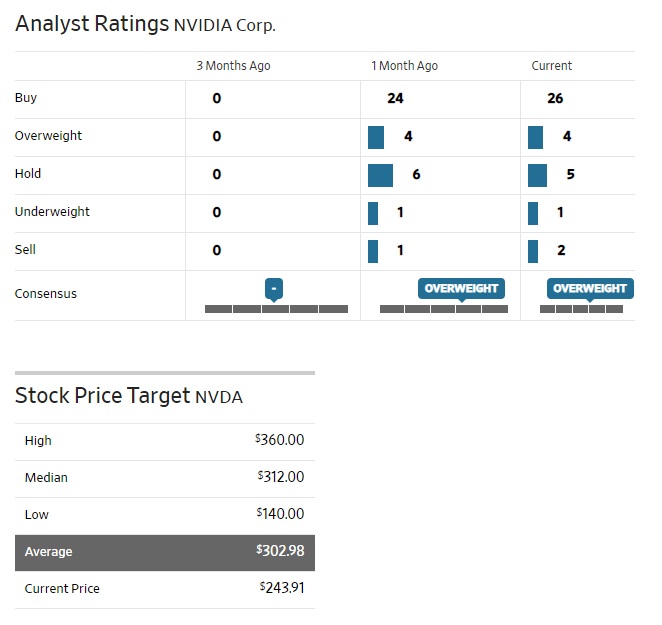This screenshot has width=662, height=625.
Task: Select the 1 Month Ago column header
Action: pos(404,66)
